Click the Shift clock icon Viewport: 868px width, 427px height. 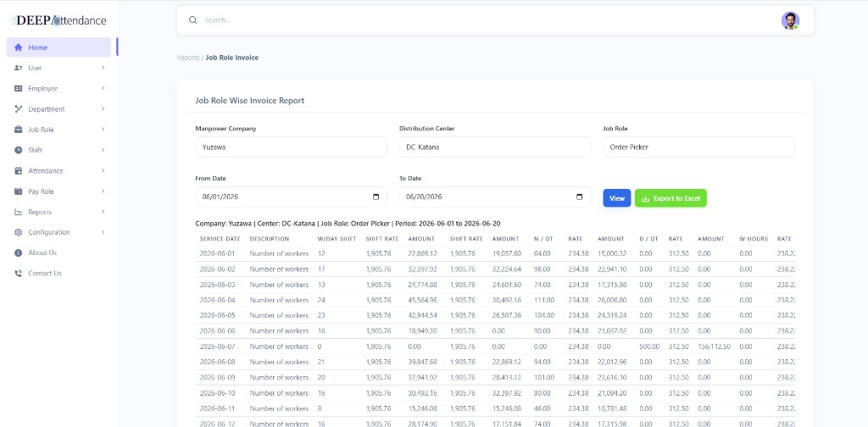(x=19, y=150)
